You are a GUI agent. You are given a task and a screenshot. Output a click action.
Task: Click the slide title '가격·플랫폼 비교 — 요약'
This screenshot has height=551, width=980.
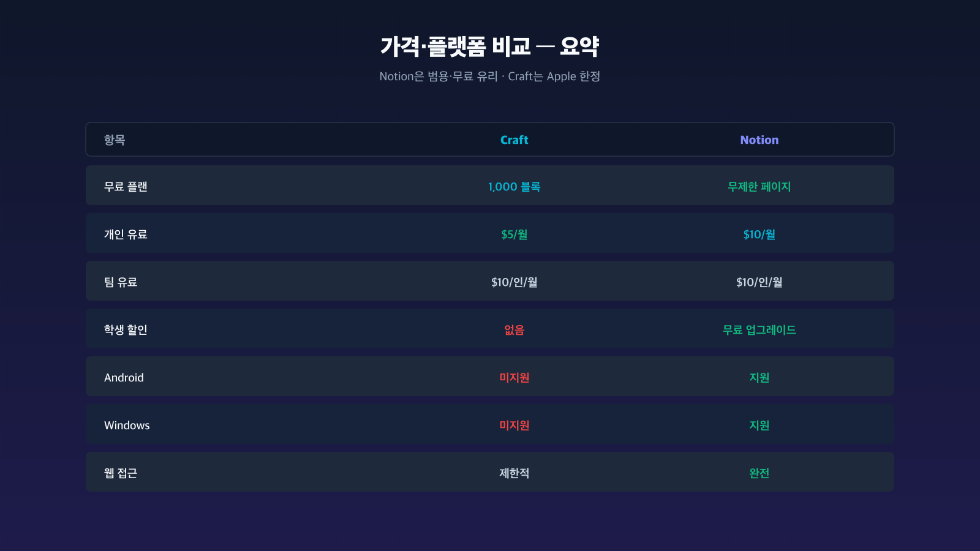489,47
